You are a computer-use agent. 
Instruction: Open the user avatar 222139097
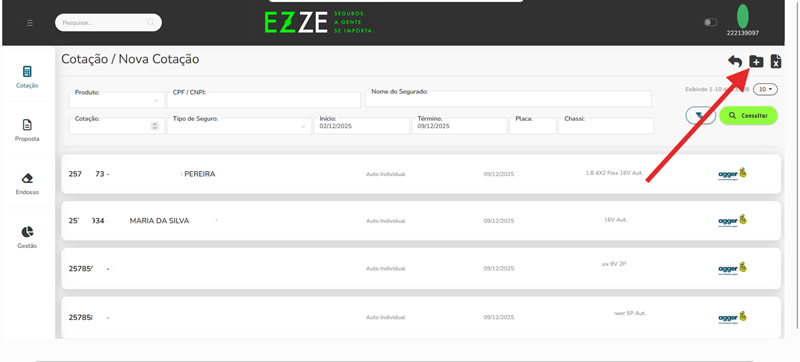point(743,16)
